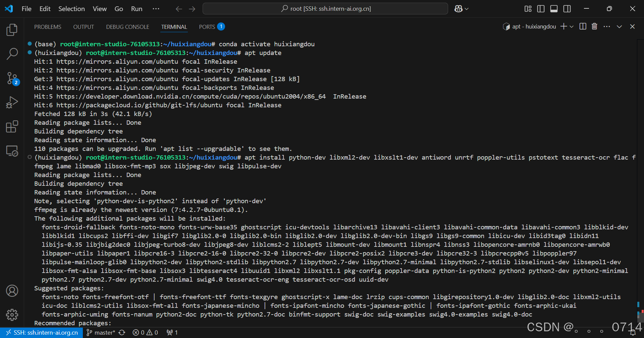Screen dimensions: 644x338
Task: Open the Extensions view
Action: tap(12, 126)
